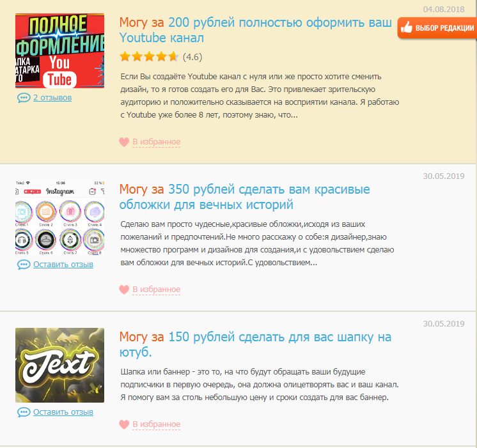Viewport: 477px width, 448px height.
Task: Open the Instagram highlights covers thumbnail
Action: pyautogui.click(x=59, y=217)
